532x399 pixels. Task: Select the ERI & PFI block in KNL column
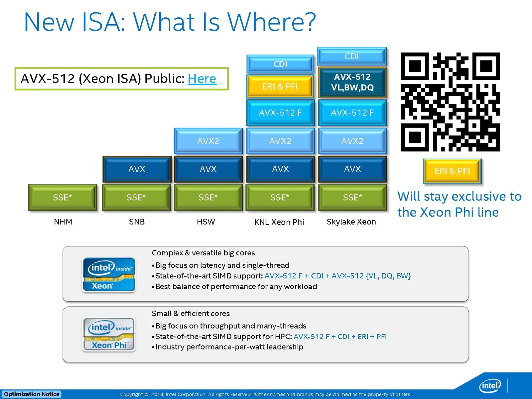coord(280,86)
